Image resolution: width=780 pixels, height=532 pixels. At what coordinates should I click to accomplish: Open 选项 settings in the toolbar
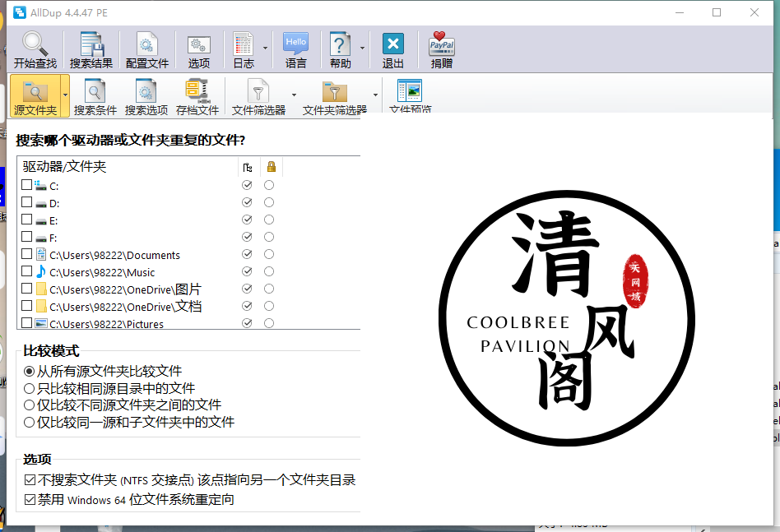coord(198,49)
